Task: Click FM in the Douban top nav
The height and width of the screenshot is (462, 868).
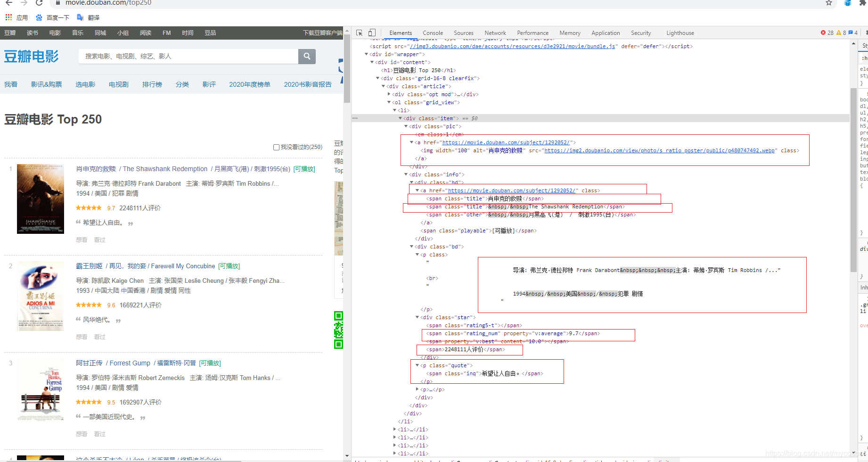Action: [x=166, y=33]
